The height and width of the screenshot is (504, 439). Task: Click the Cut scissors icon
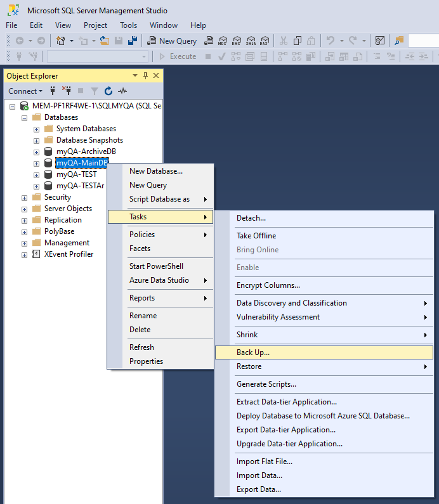point(284,41)
